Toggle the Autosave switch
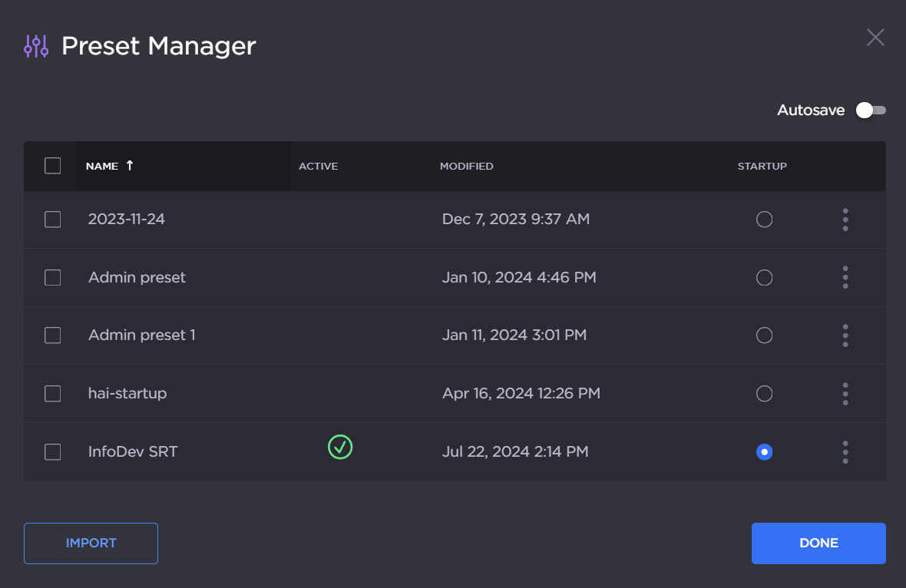The height and width of the screenshot is (588, 906). point(871,111)
